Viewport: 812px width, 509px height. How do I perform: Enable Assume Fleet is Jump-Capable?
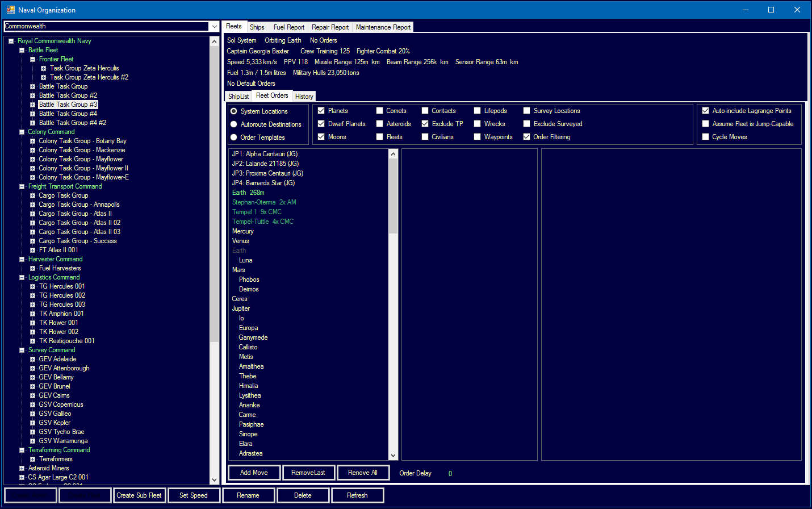[705, 124]
